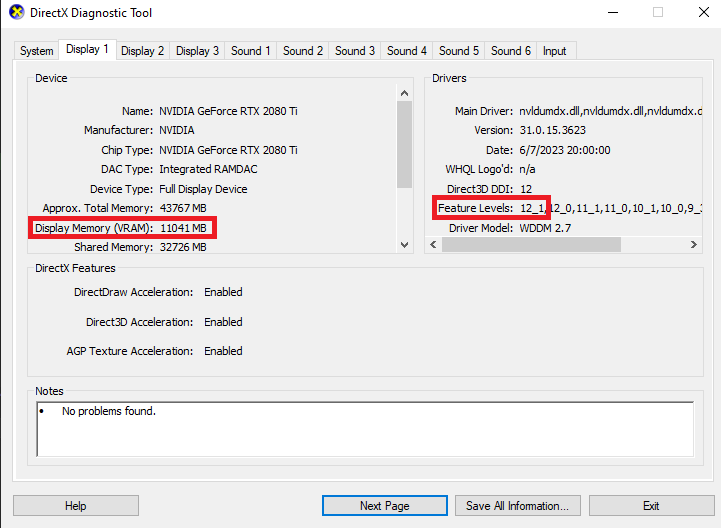Close the DirectX Diagnostic Tool window
The image size is (721, 528).
coord(704,12)
